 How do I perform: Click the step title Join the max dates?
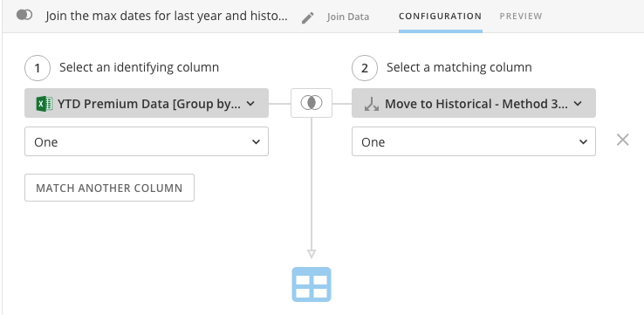pyautogui.click(x=167, y=16)
